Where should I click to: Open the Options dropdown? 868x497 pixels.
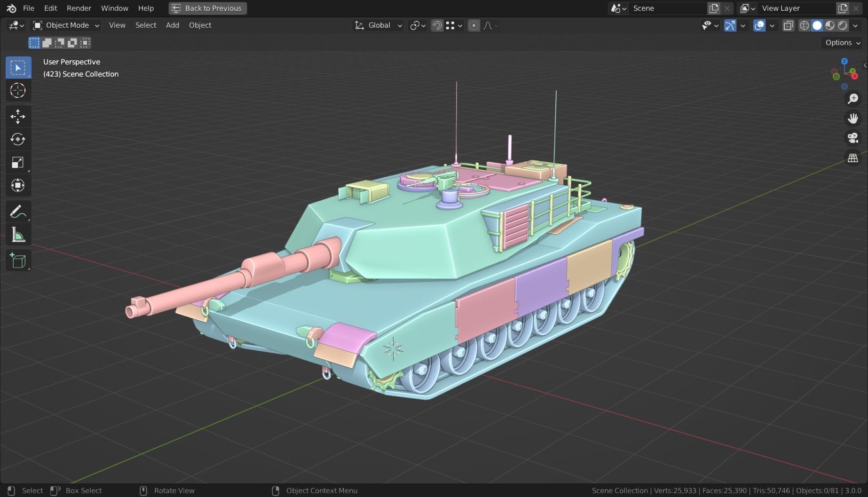843,43
